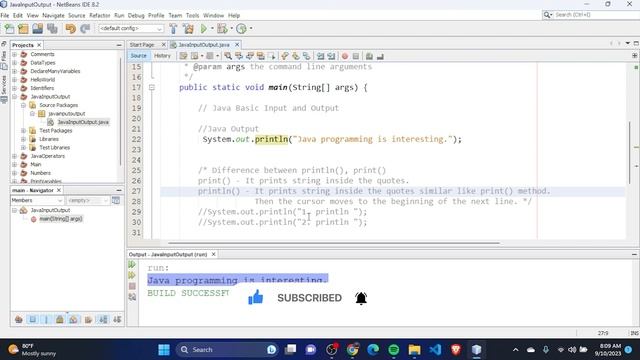Click the red Start Macro Recording icon
640x360 pixels.
coord(345,56)
